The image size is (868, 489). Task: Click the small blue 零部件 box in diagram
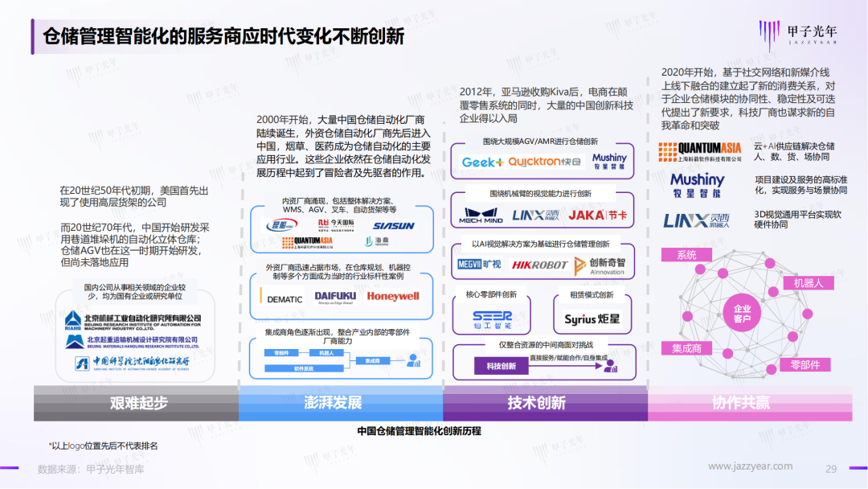(x=281, y=353)
